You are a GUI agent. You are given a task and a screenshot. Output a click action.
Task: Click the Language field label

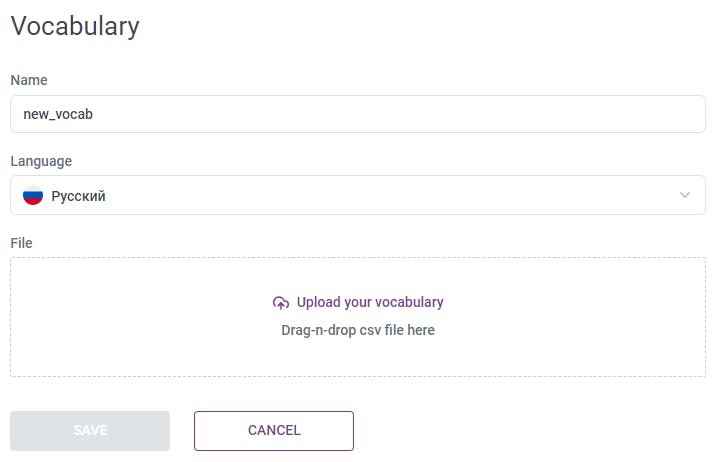(41, 161)
